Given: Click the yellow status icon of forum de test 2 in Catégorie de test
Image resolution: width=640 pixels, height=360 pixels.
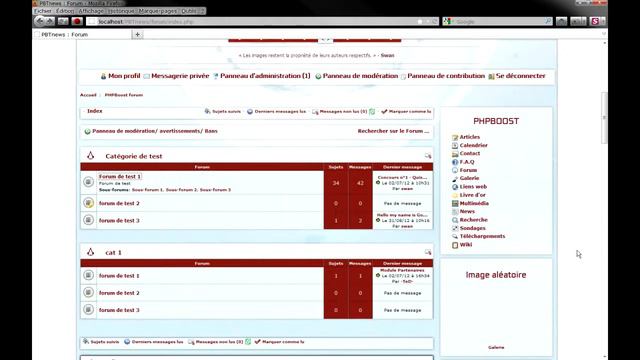Looking at the screenshot, I should click(x=88, y=203).
